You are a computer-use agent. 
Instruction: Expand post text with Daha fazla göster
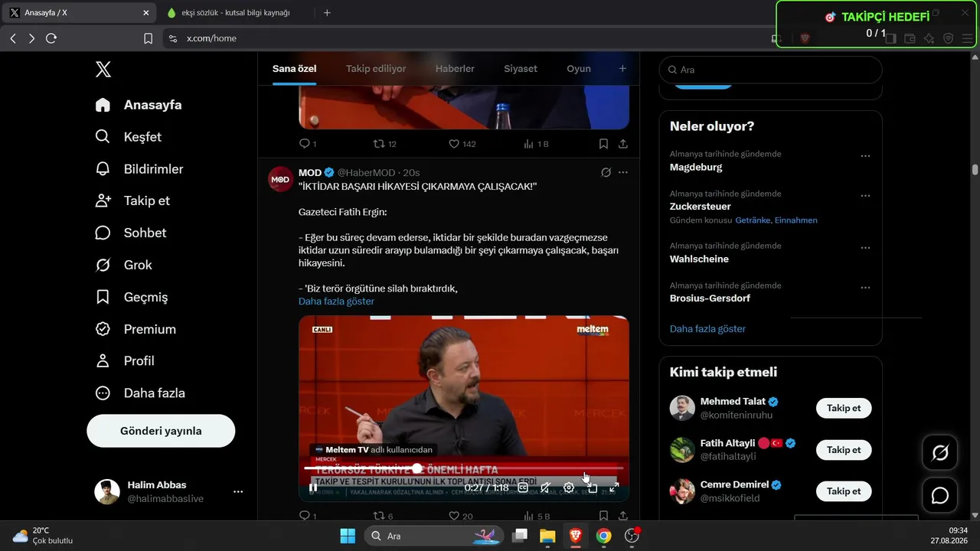tap(336, 302)
